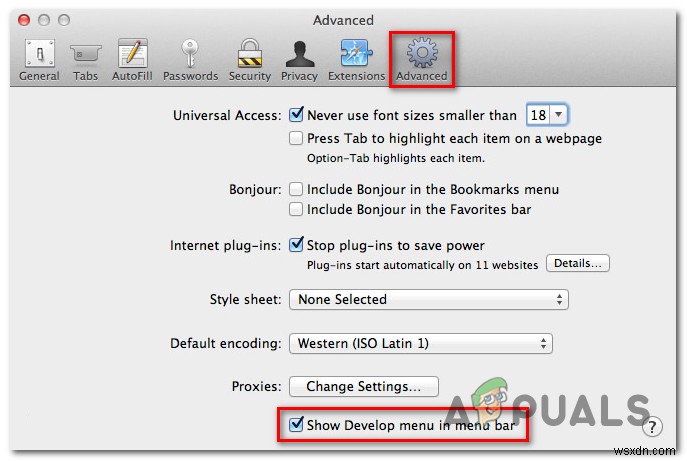Enable Press Tab to highlight each item
The image size is (687, 461).
pyautogui.click(x=296, y=138)
